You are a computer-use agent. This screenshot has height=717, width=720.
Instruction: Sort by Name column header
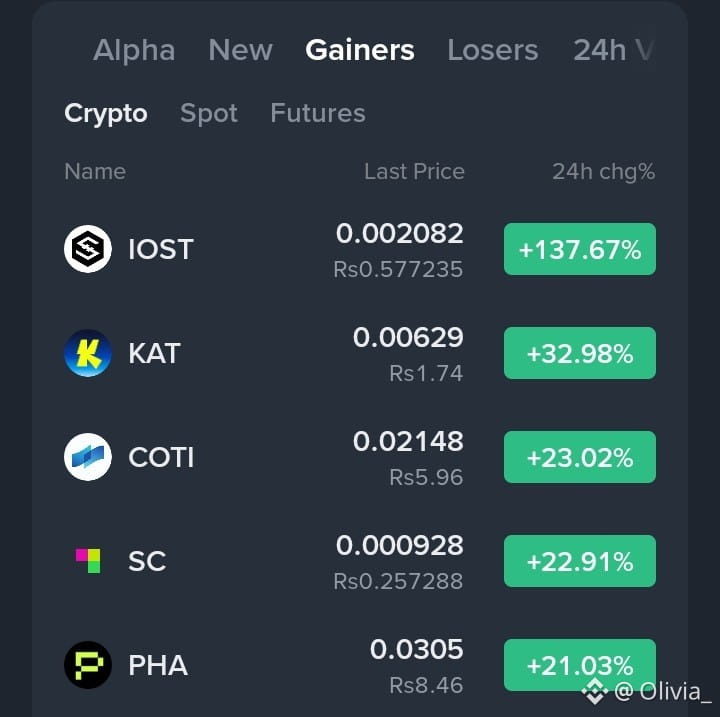coord(95,171)
